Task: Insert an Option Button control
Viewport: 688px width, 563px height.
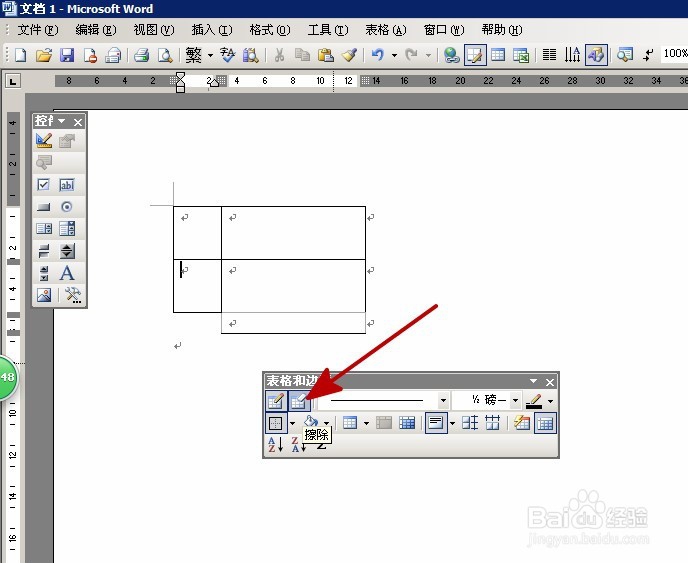Action: click(x=67, y=207)
